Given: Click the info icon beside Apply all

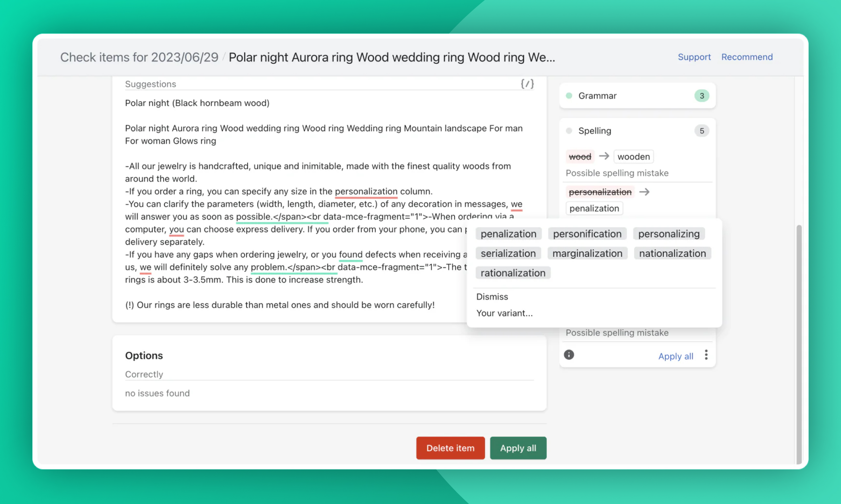Looking at the screenshot, I should pos(569,355).
